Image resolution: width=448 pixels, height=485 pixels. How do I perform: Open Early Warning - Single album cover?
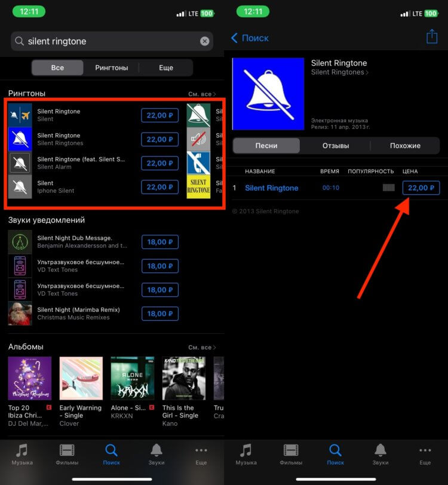point(81,378)
